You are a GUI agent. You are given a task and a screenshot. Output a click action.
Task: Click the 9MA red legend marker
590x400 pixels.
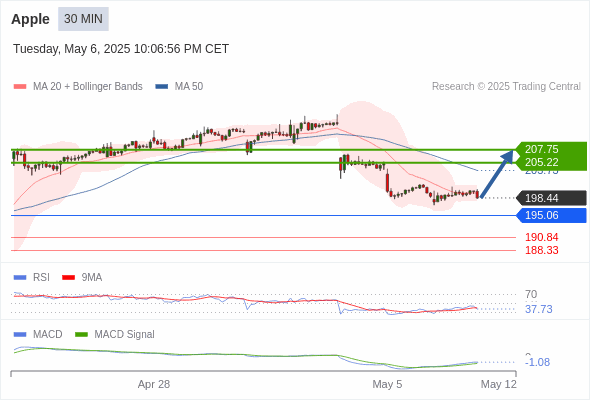pyautogui.click(x=68, y=278)
